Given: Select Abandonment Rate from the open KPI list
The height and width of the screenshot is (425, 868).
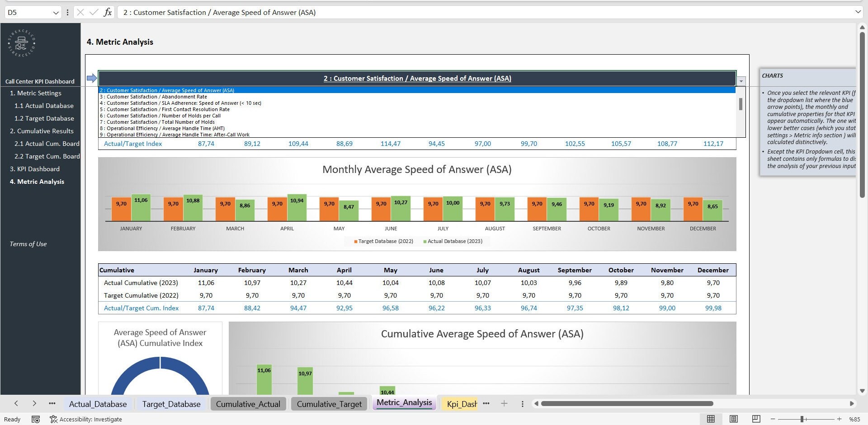Looking at the screenshot, I should 154,96.
